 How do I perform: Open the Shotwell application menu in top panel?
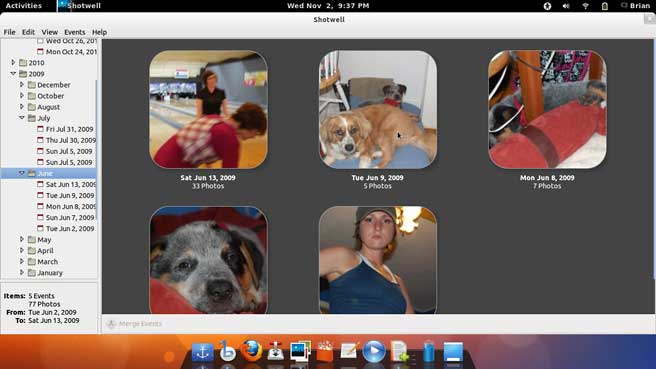coord(79,6)
